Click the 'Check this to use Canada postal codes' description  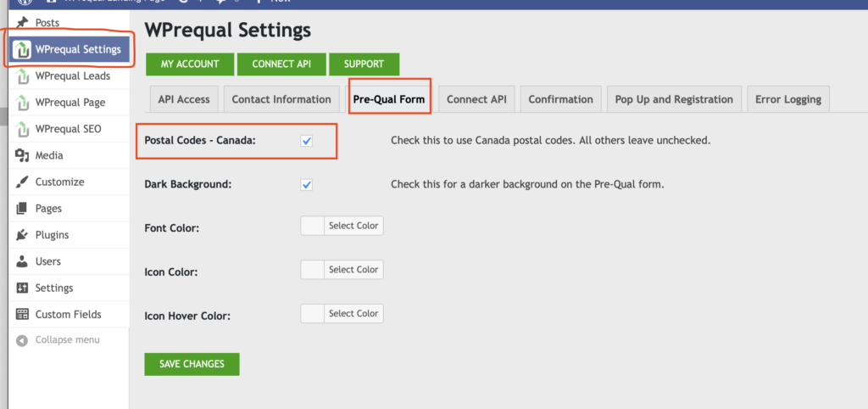[x=550, y=141]
